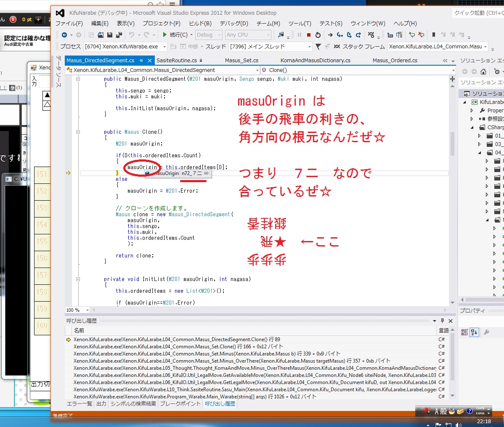
Task: Open ヘルプ(H) menu
Action: coord(405,24)
